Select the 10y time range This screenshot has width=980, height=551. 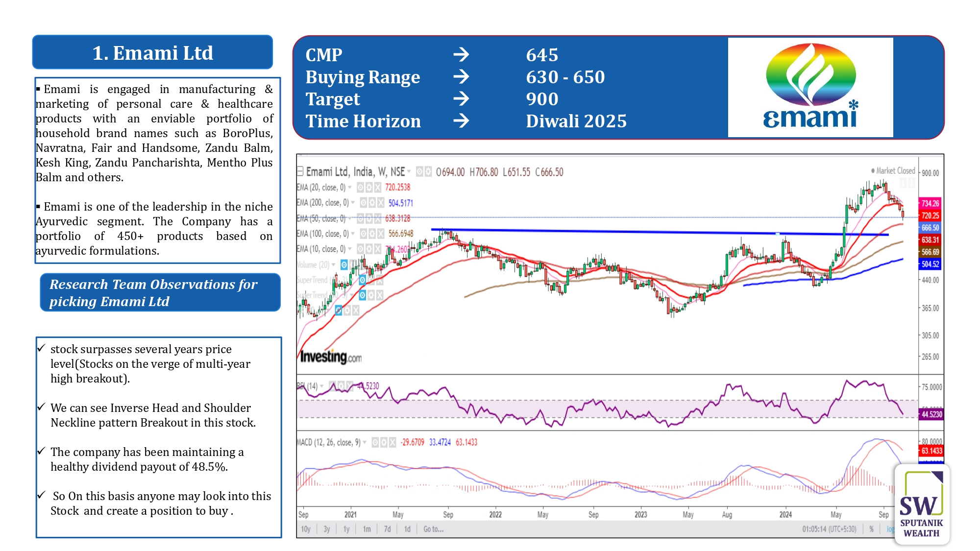click(x=306, y=529)
